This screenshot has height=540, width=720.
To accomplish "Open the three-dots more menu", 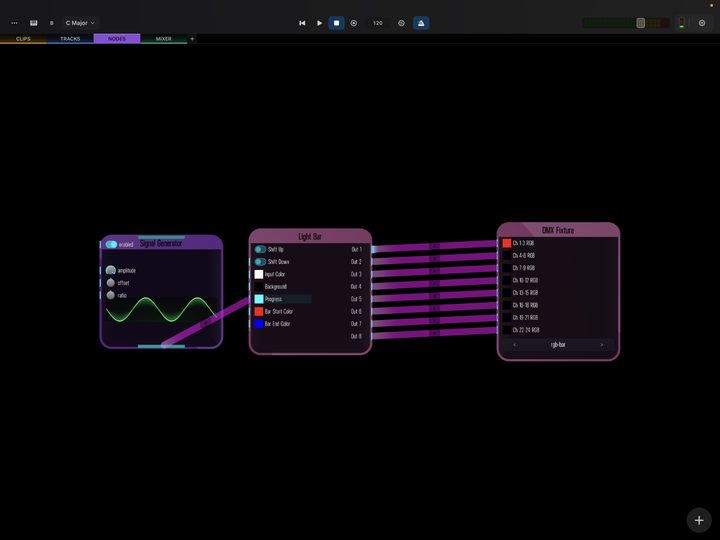I will tap(14, 23).
